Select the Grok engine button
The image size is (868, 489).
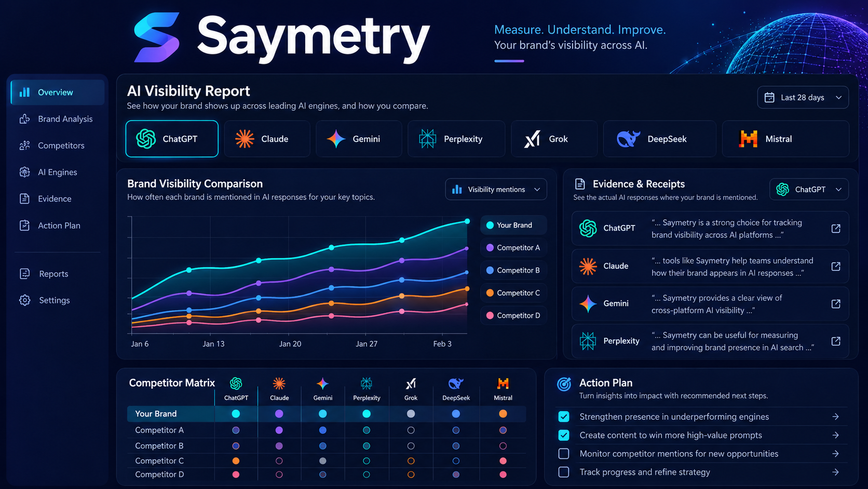click(554, 139)
